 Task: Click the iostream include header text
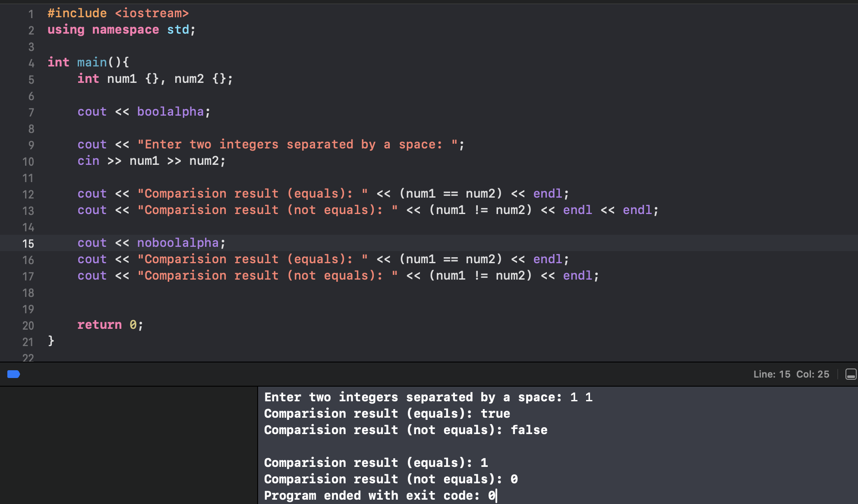(x=151, y=13)
